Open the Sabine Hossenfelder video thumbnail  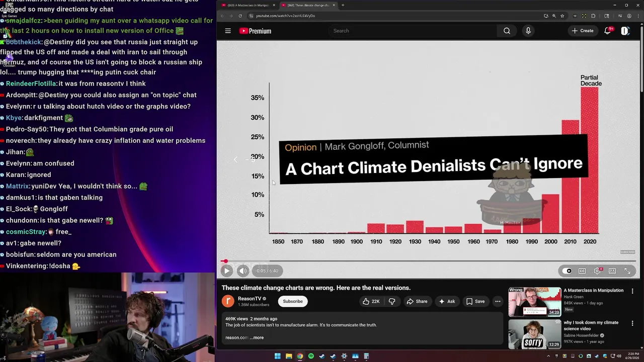click(534, 334)
